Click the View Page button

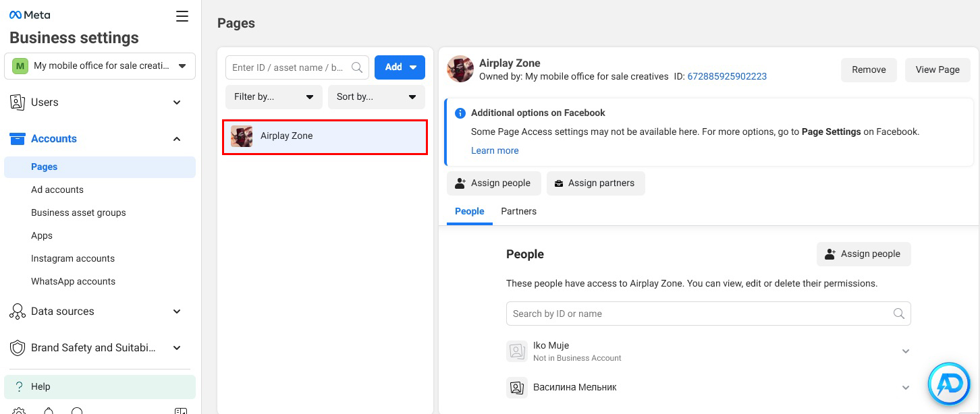(937, 70)
